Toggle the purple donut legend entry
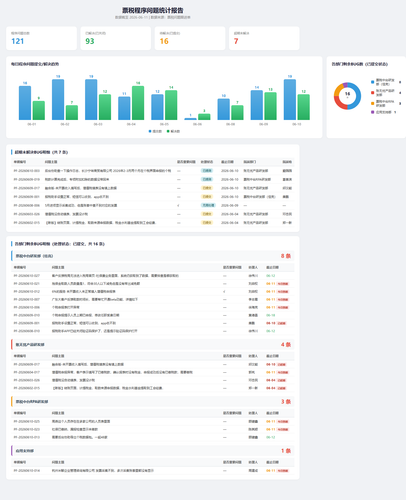 pyautogui.click(x=384, y=112)
